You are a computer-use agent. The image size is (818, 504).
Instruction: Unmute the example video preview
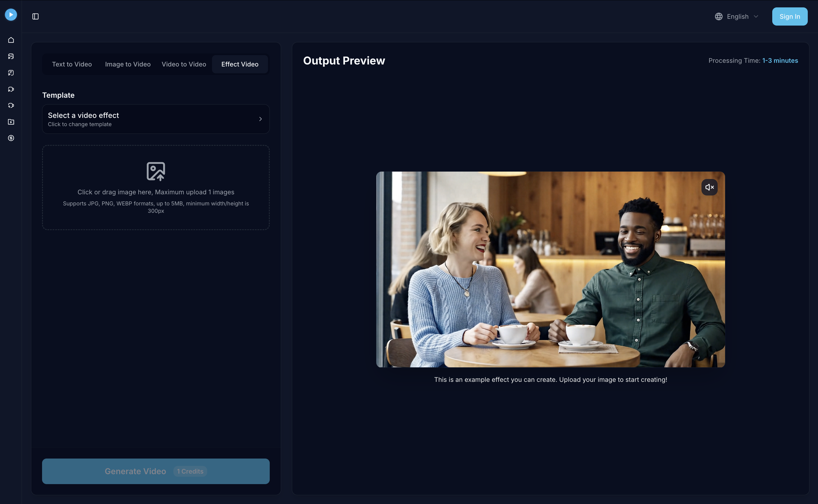click(x=709, y=187)
